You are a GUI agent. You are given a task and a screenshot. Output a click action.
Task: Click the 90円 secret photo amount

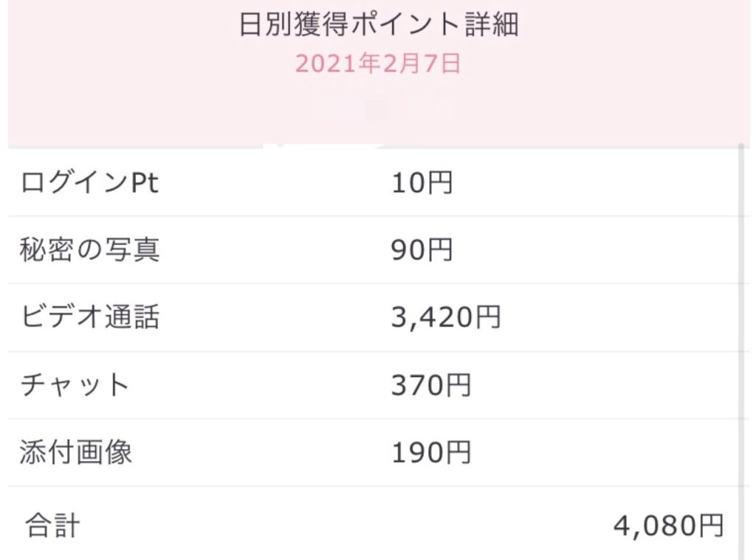pos(422,251)
